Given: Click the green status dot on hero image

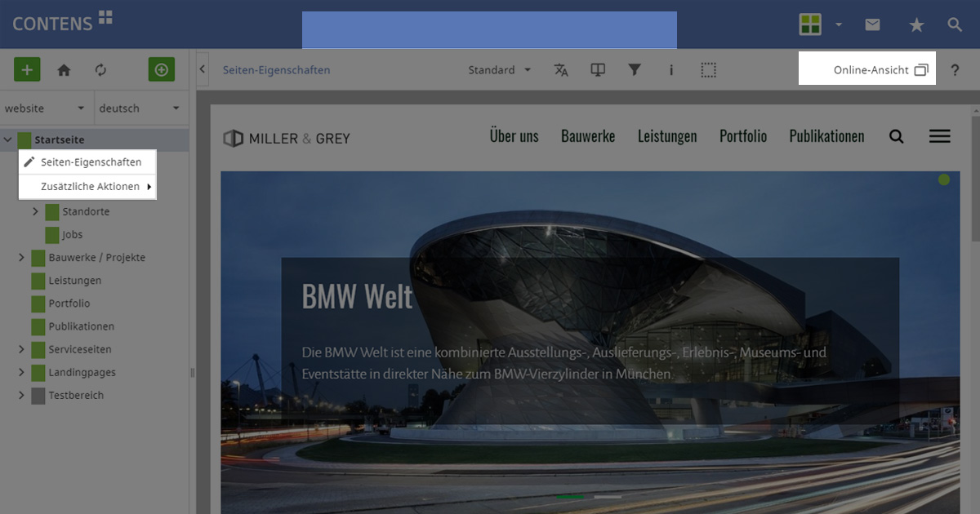Looking at the screenshot, I should coord(944,179).
